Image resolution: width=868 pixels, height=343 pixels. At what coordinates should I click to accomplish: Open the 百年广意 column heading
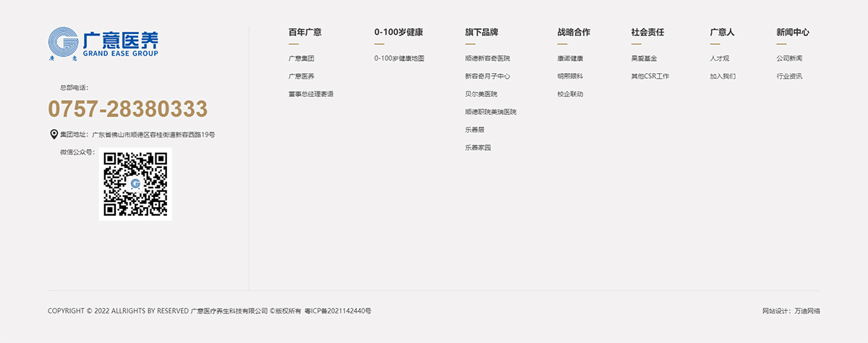pyautogui.click(x=305, y=33)
